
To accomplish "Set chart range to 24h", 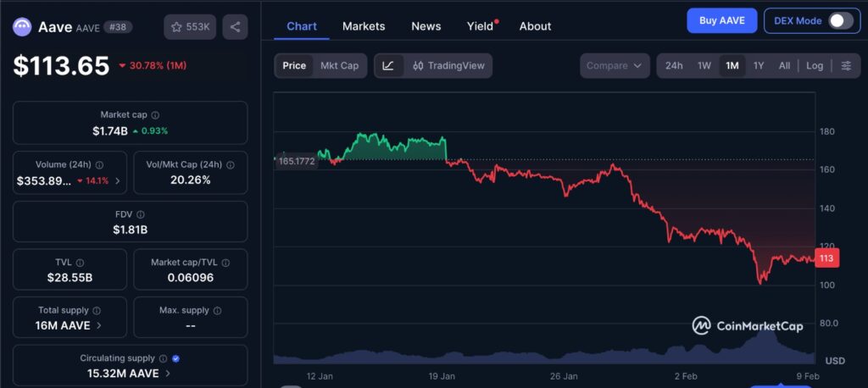I will (x=674, y=66).
